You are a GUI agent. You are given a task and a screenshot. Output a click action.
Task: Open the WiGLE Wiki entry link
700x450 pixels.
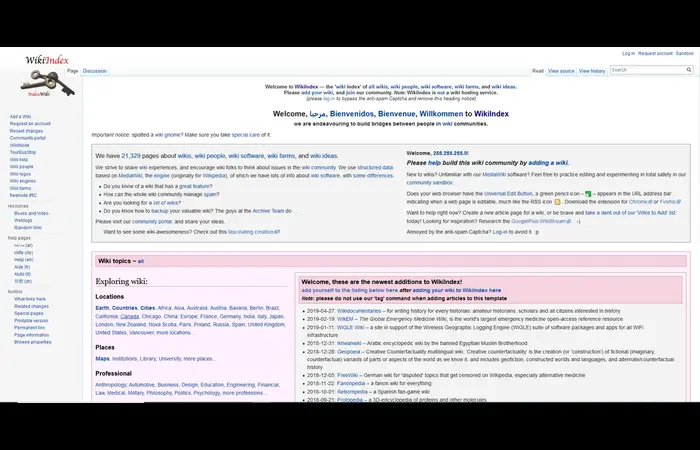point(350,327)
